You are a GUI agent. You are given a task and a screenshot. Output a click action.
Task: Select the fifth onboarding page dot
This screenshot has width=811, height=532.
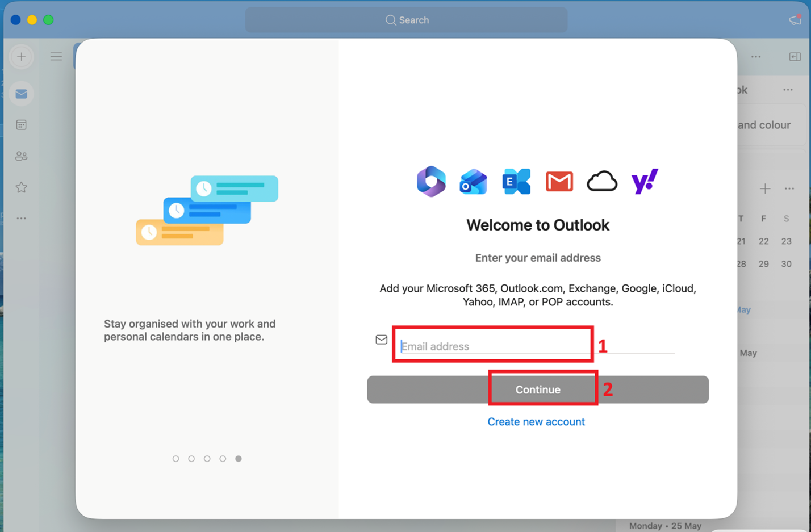[239, 459]
